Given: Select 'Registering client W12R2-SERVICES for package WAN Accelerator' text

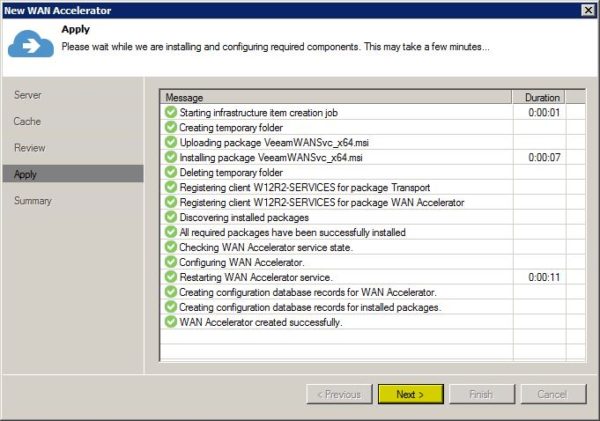Looking at the screenshot, I should (322, 202).
